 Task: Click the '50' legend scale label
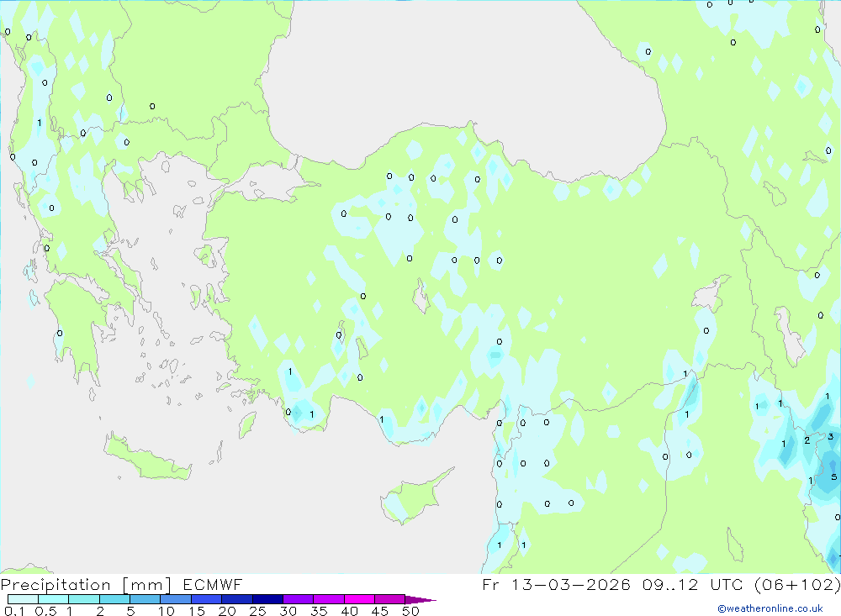coord(410,611)
